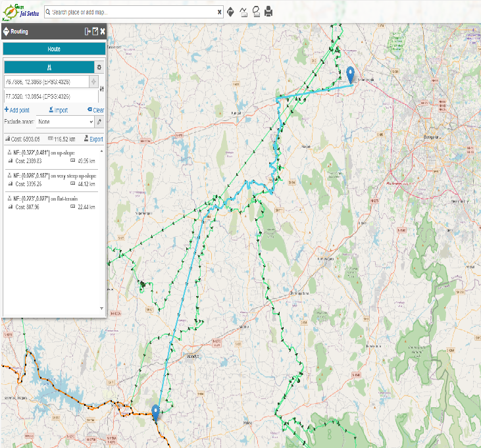481x448 pixels.
Task: Select the Route tab
Action: (54, 49)
